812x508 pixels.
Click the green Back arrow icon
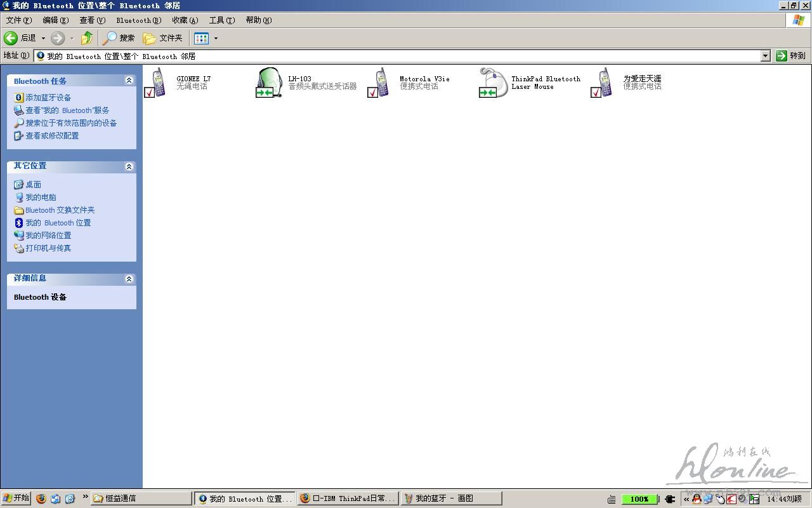tap(11, 38)
